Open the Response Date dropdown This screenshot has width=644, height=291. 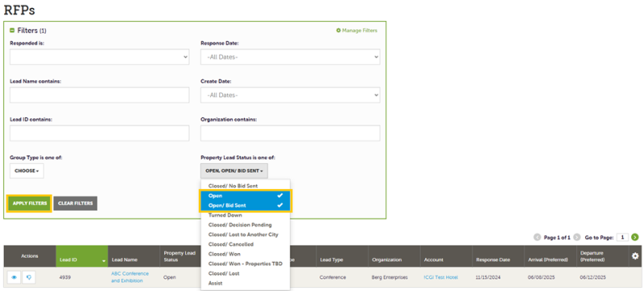coord(291,57)
